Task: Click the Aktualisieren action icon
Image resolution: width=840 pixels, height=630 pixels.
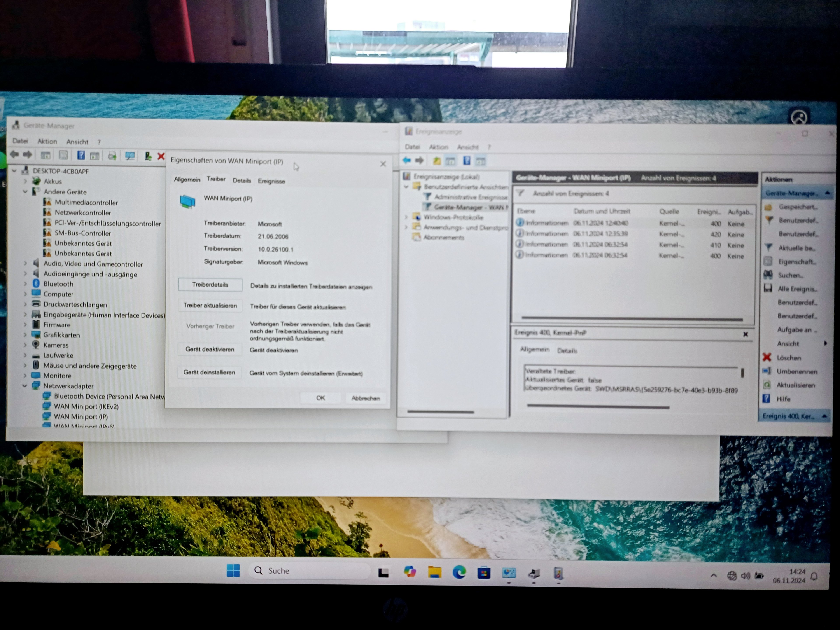Action: (767, 385)
